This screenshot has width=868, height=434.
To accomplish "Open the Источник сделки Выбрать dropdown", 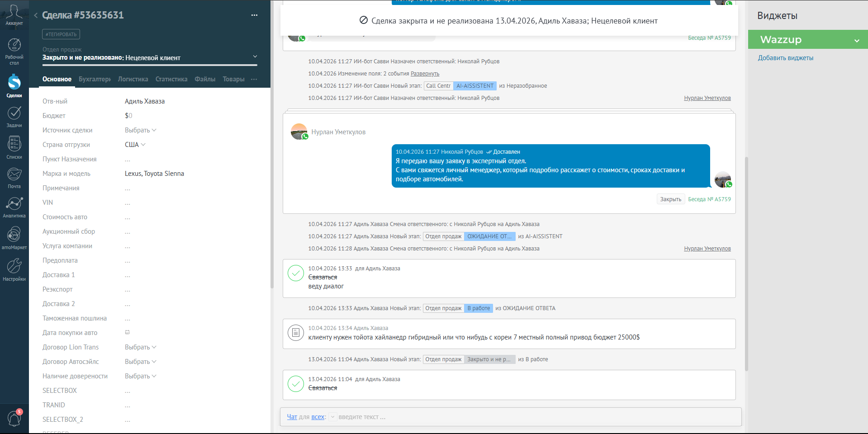I will click(x=140, y=130).
